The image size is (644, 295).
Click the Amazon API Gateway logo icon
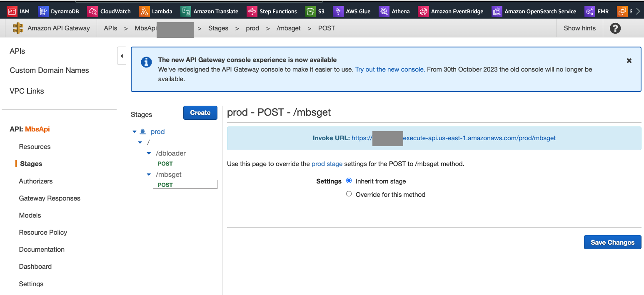pos(18,28)
